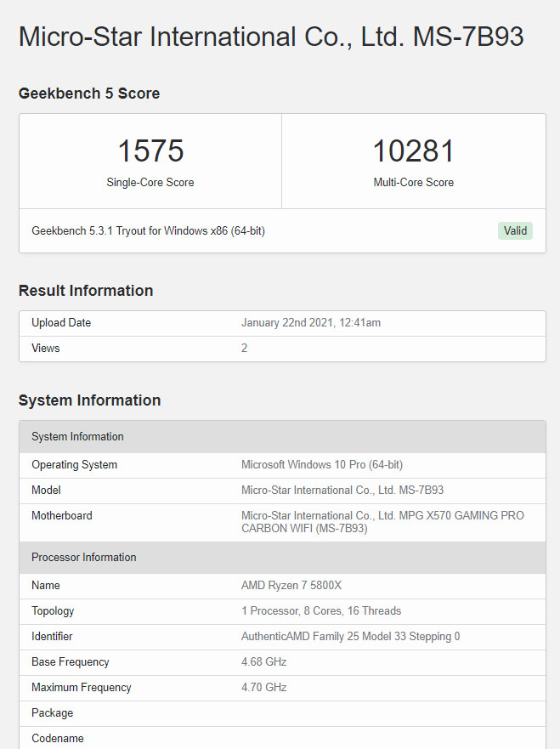
Task: Click the 'Maximum Frequency' row label
Action: [x=82, y=688]
